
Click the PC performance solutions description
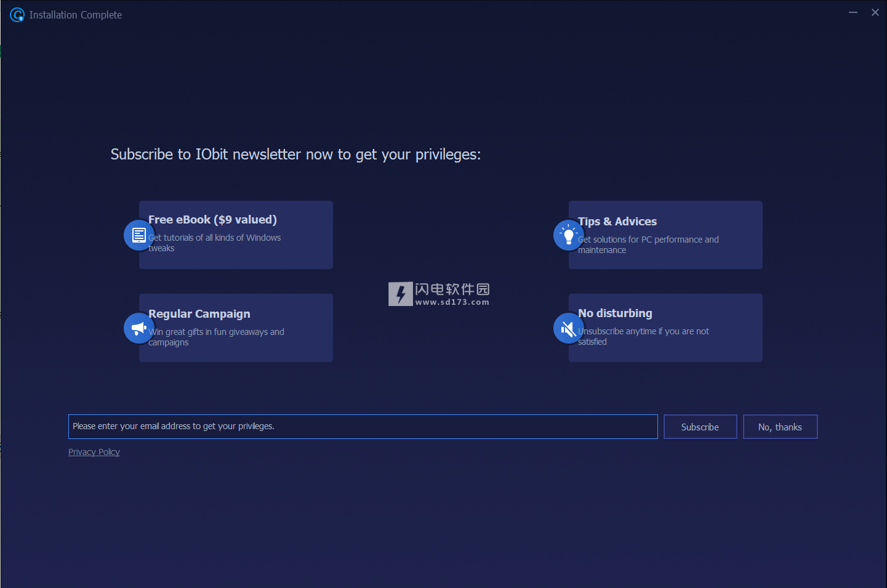[648, 244]
